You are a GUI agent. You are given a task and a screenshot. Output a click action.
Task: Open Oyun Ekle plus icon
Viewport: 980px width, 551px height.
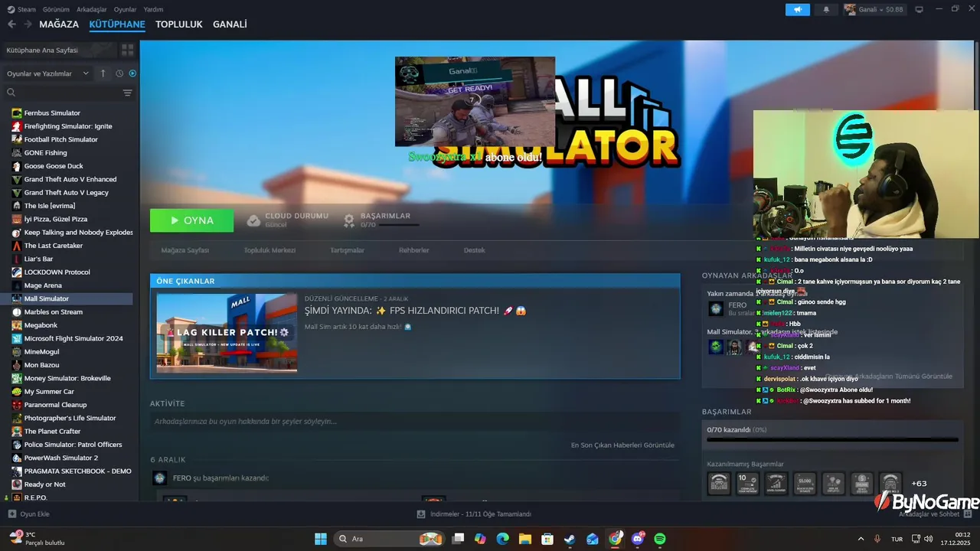point(11,514)
